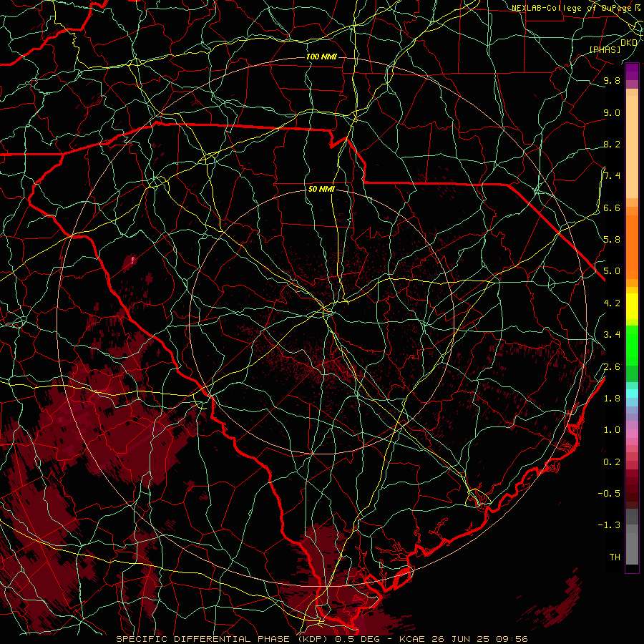Click the 50 NMI range ring label
Image resolution: width=644 pixels, height=644 pixels.
(321, 189)
